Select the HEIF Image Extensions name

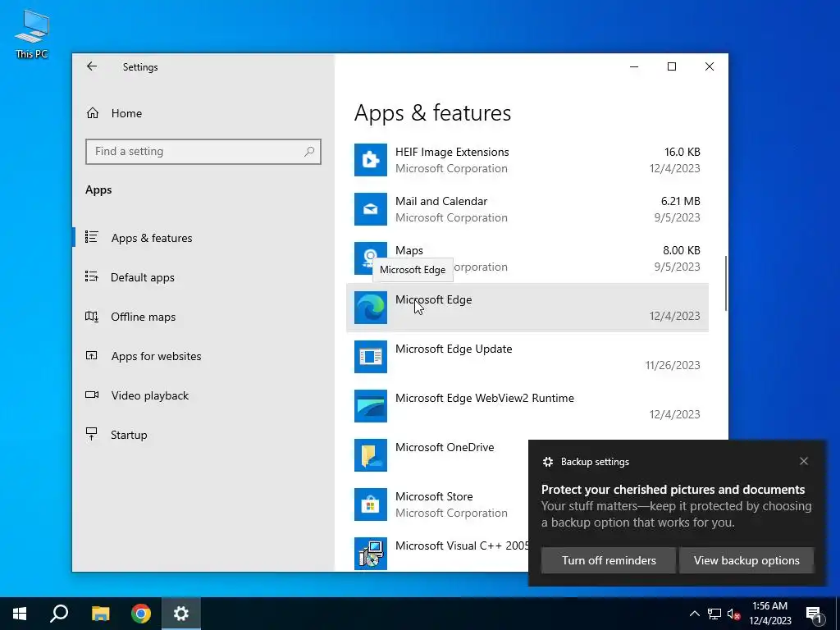(452, 152)
